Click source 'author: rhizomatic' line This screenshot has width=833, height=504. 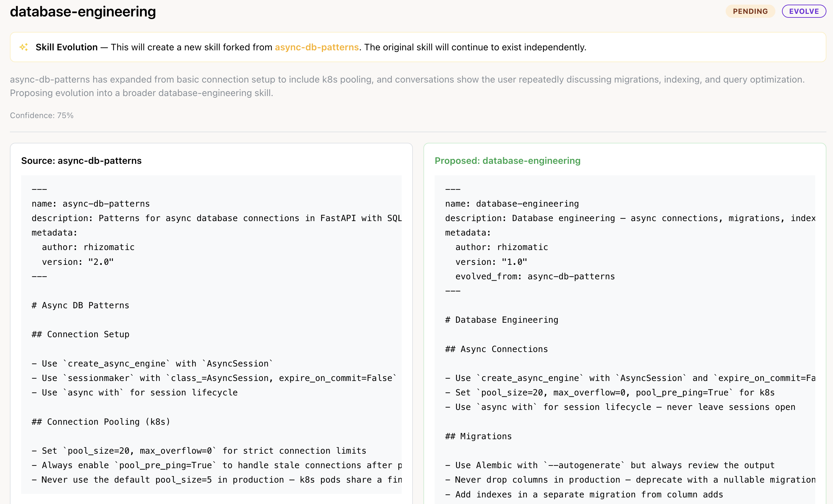tap(88, 247)
